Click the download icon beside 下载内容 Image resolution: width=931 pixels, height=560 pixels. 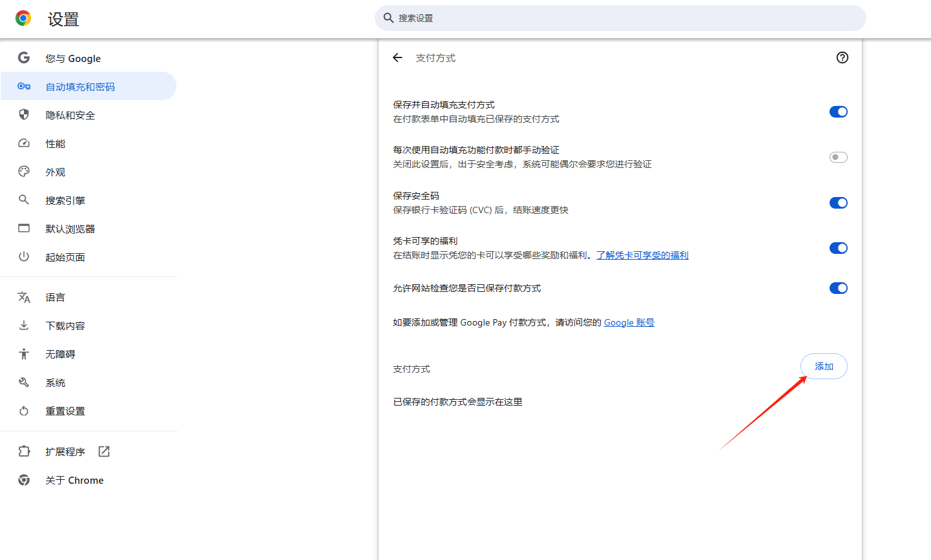pyautogui.click(x=24, y=326)
